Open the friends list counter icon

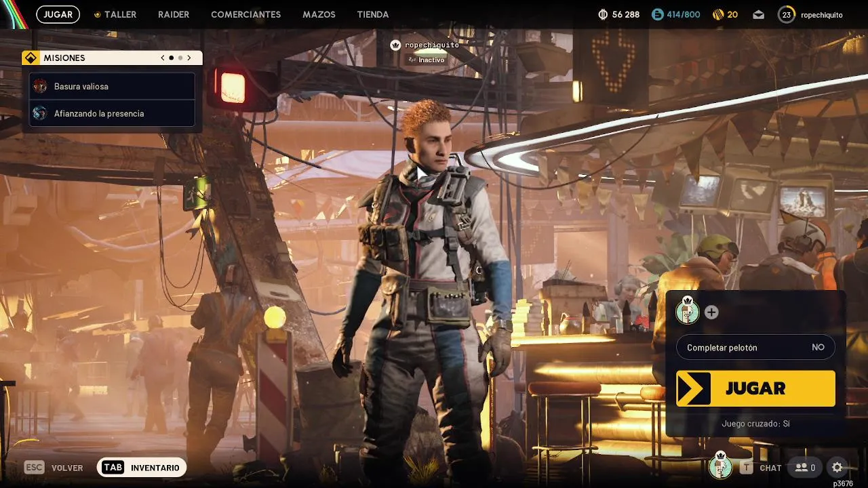pos(805,468)
